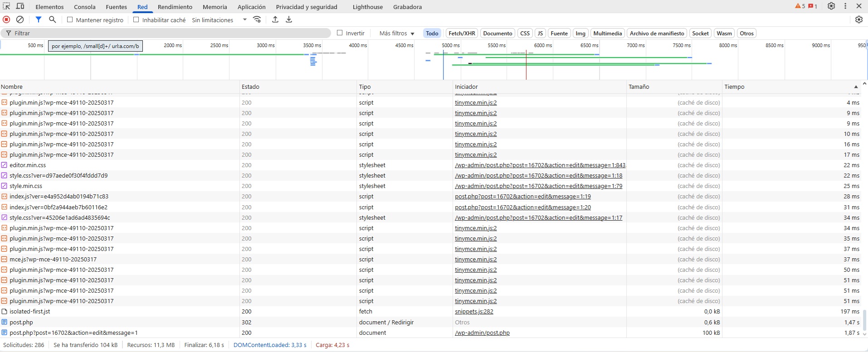
Task: Open network search magnifier
Action: (x=53, y=19)
